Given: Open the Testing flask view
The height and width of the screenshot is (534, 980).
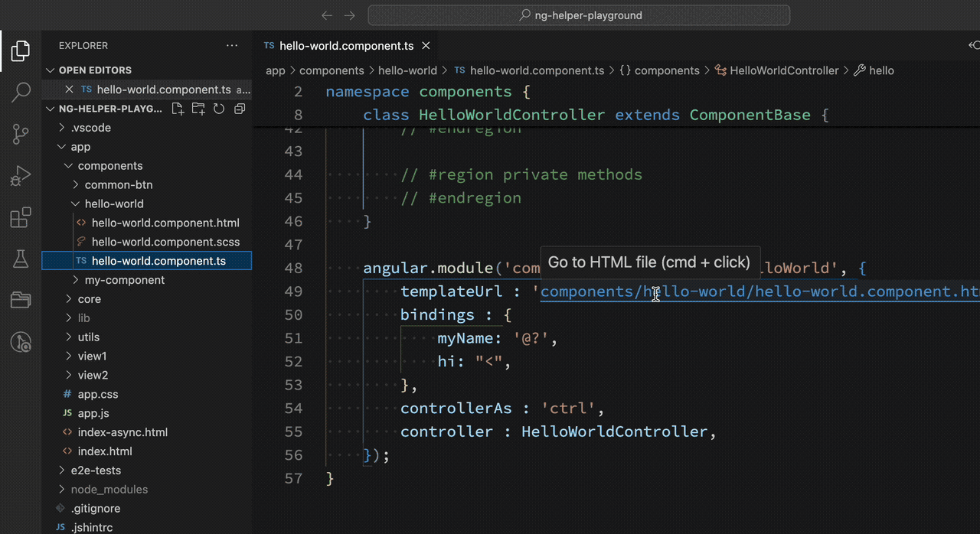Looking at the screenshot, I should tap(21, 259).
